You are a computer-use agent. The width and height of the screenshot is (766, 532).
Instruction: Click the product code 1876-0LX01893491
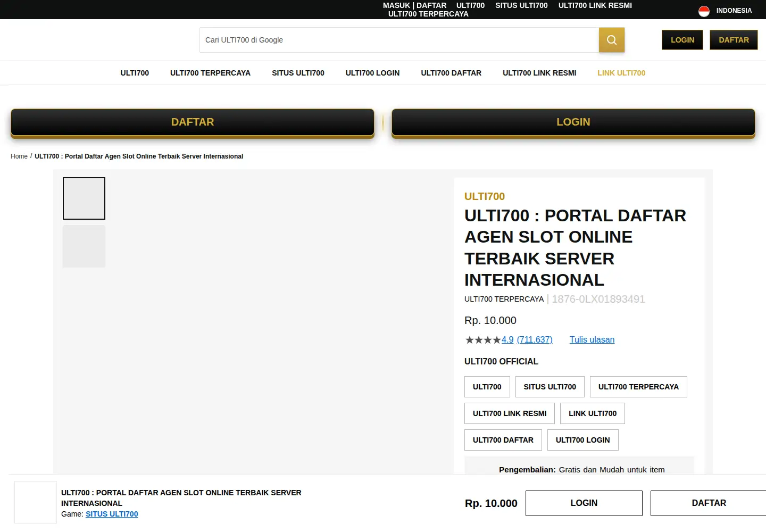point(598,299)
